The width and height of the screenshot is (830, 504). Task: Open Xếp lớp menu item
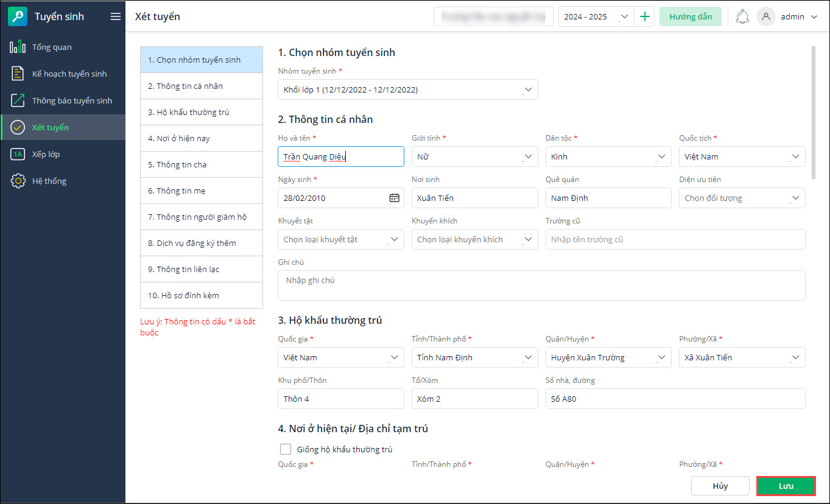[x=63, y=154]
